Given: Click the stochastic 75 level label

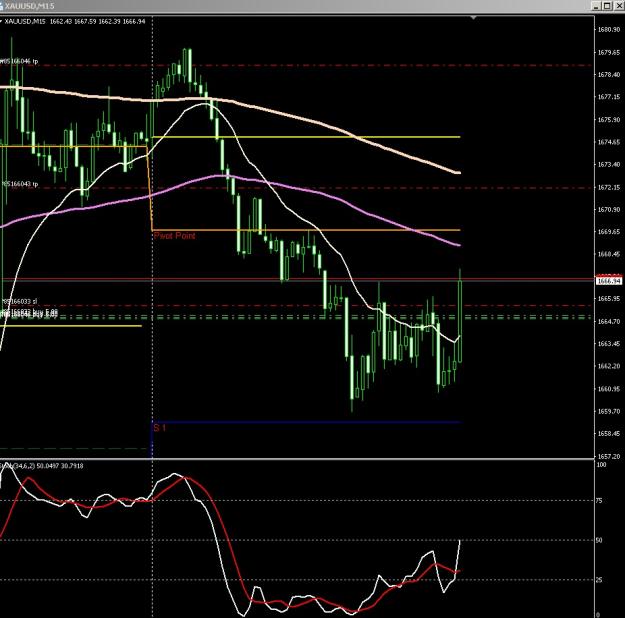Looking at the screenshot, I should pos(599,501).
